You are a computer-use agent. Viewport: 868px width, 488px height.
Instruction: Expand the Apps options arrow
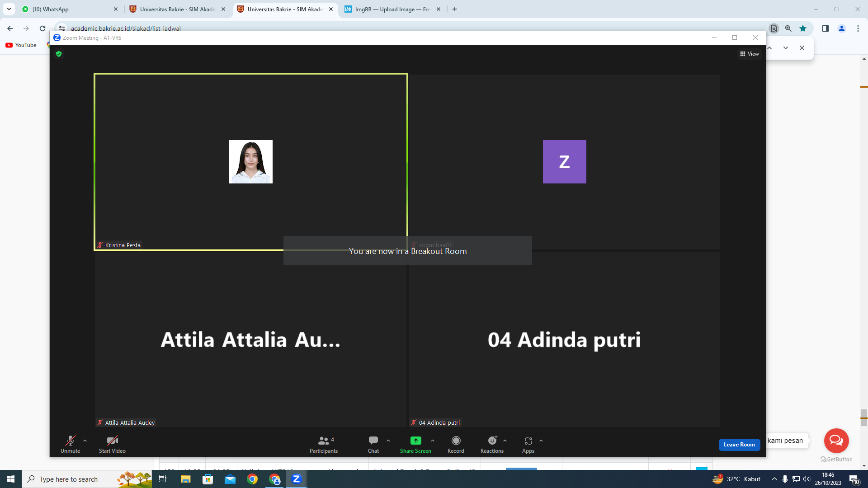click(541, 441)
